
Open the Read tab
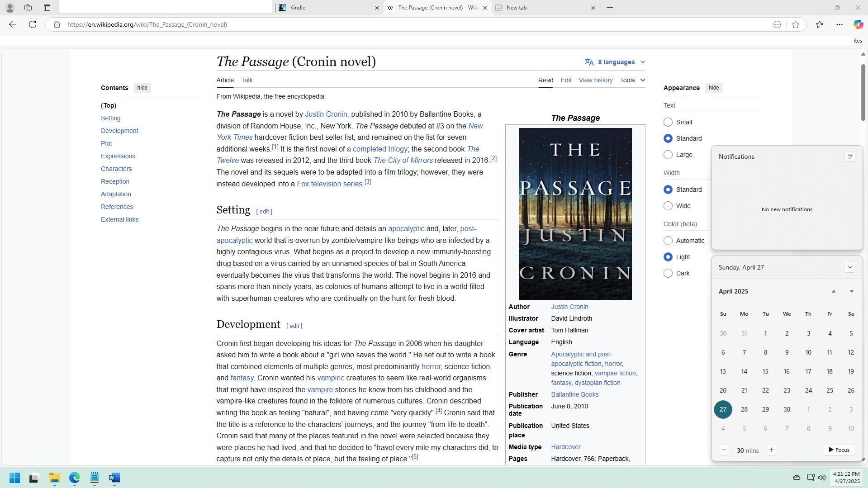pos(546,80)
